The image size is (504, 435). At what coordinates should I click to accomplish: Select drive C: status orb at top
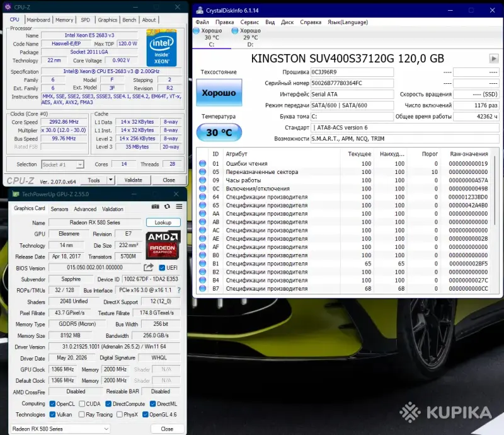tap(196, 30)
